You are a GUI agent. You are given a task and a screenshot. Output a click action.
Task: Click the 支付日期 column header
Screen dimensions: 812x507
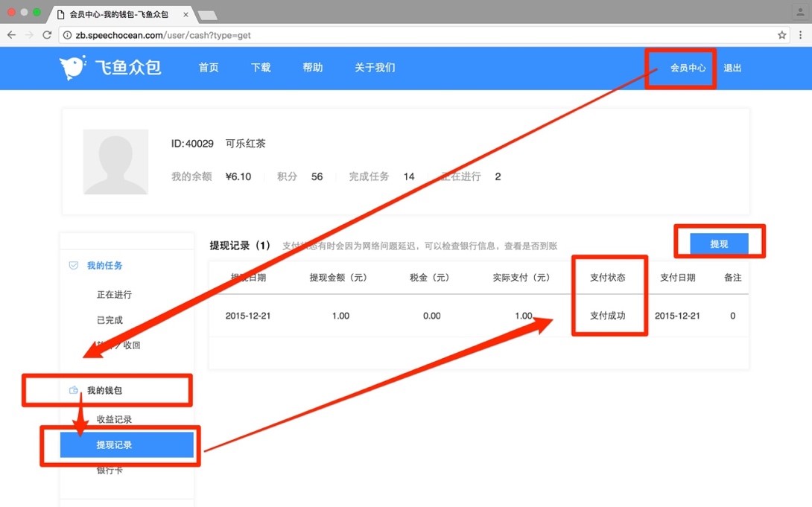click(x=677, y=278)
